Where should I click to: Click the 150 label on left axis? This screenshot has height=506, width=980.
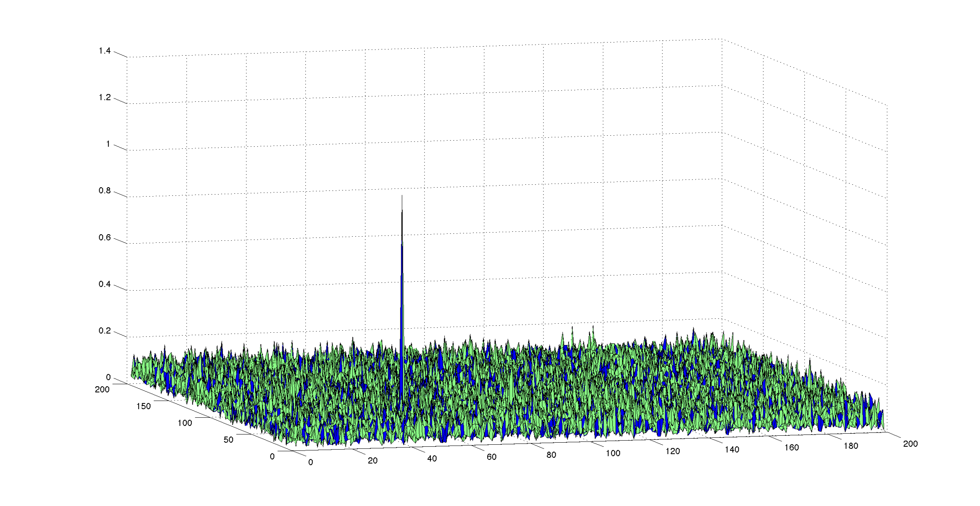tap(143, 406)
